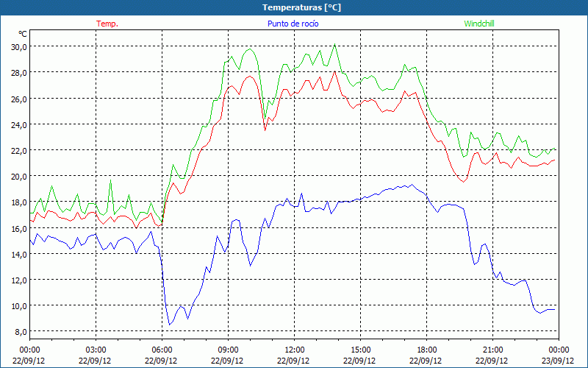Viewport: 588px width, 368px height.
Task: Click the '20,0' y-axis value
Action: point(19,177)
